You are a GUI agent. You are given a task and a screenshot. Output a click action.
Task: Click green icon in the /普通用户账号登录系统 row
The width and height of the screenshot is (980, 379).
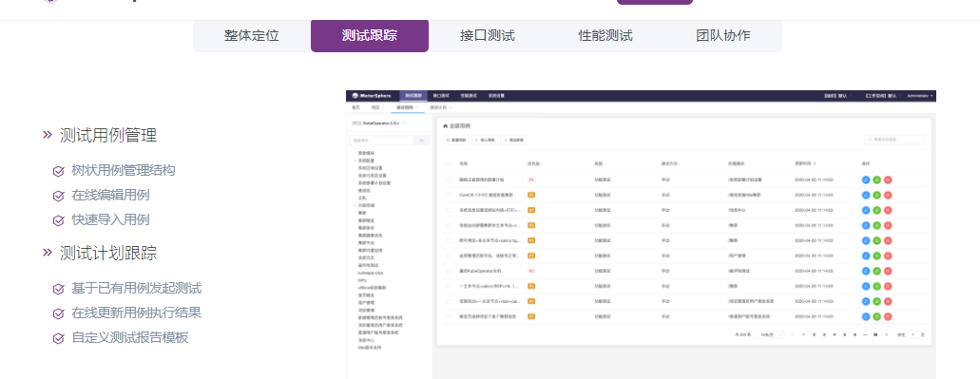click(877, 316)
